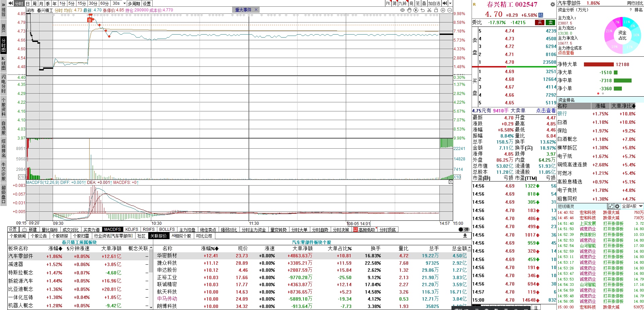644x310 pixels.
Task: Open the settings gear beside stock name 春兴精工
Action: point(552,4)
